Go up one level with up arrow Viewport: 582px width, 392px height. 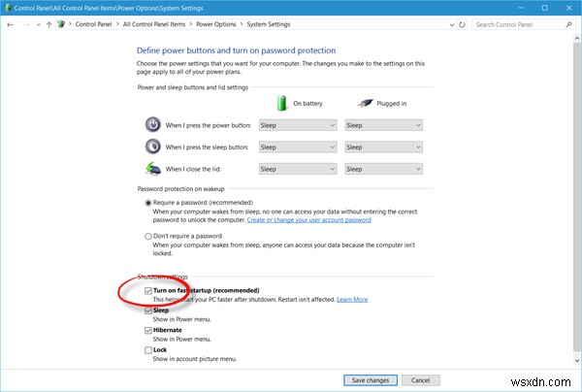(x=49, y=24)
